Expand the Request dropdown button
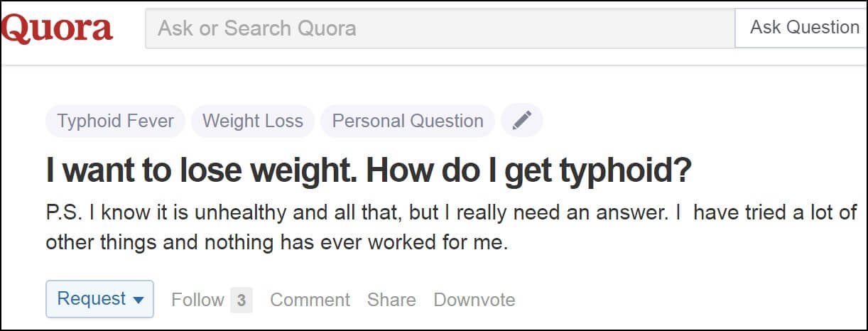This screenshot has width=868, height=331. [x=99, y=299]
